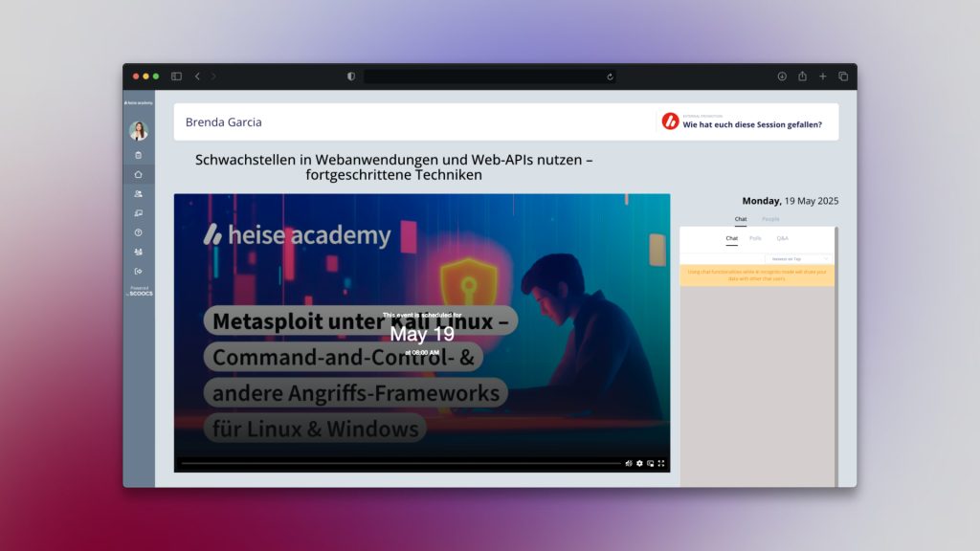
Task: Click the chat panel scrollbar
Action: (x=836, y=357)
